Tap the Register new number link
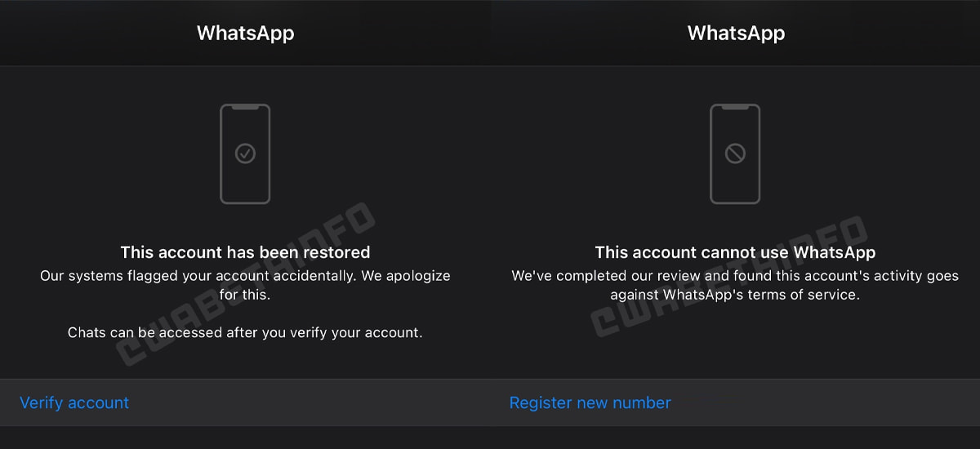 (590, 402)
